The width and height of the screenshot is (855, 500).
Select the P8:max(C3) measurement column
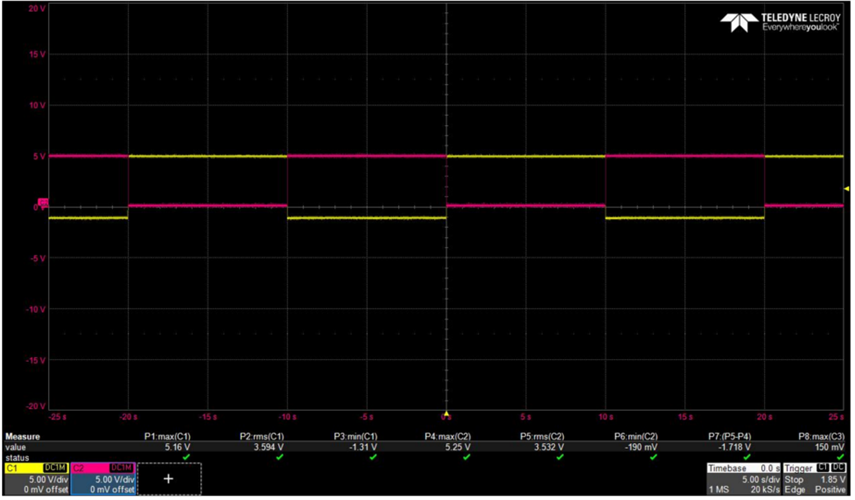[x=821, y=437]
